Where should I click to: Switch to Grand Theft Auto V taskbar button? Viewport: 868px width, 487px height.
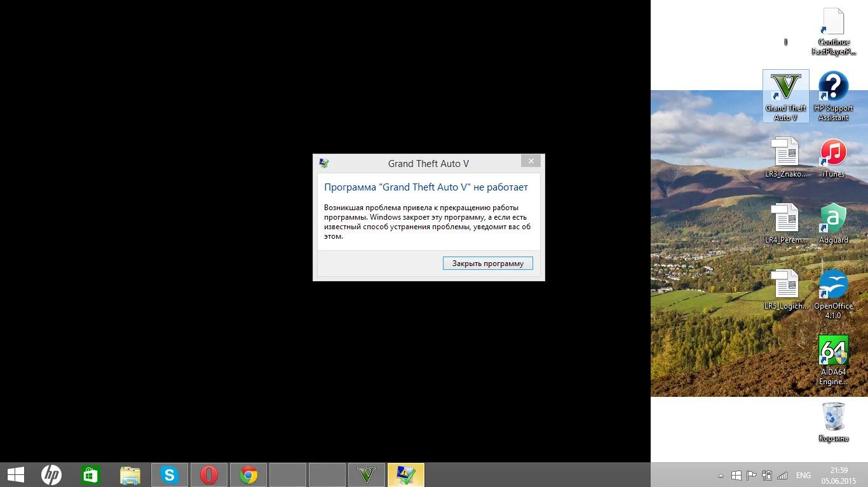tap(366, 474)
